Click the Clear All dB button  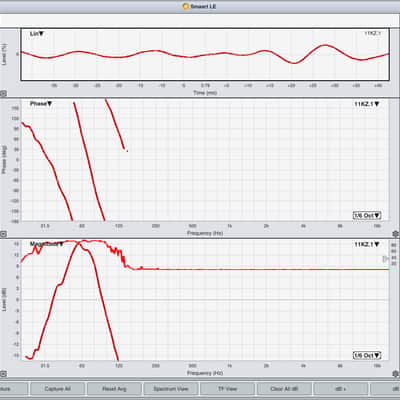pyautogui.click(x=284, y=389)
